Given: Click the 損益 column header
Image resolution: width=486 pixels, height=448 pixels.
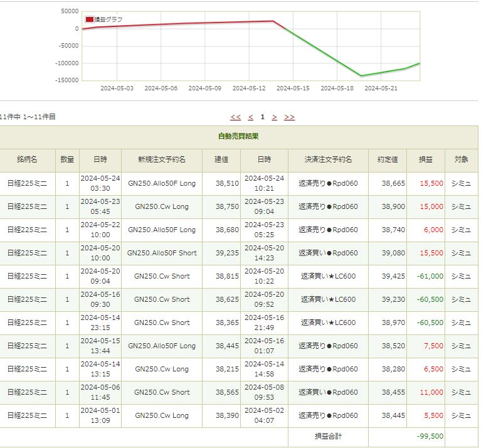Looking at the screenshot, I should [x=425, y=159].
